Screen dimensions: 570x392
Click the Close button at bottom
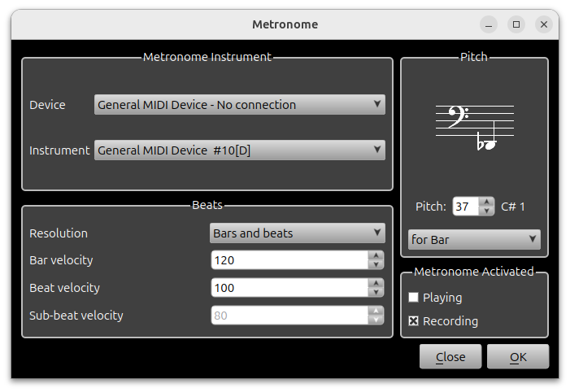tap(450, 357)
